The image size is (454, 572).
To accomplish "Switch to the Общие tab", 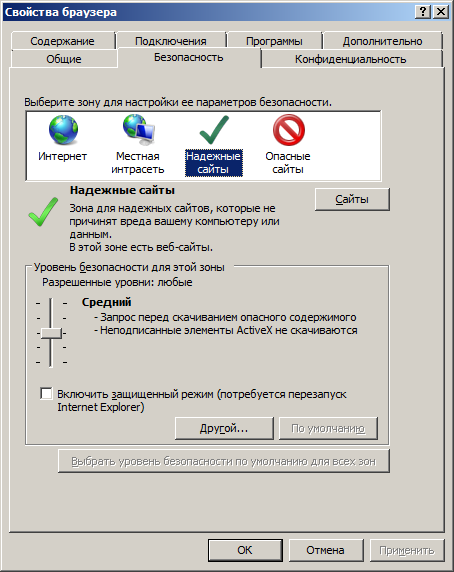I will 64,59.
